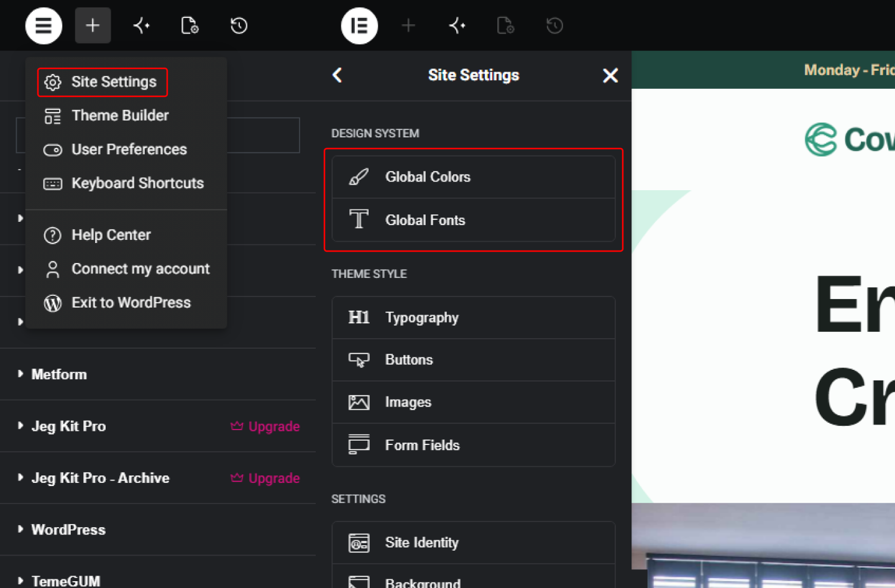Screen dimensions: 895x588
Task: Click the sparkle icon right of the dimmed plus
Action: pos(457,25)
